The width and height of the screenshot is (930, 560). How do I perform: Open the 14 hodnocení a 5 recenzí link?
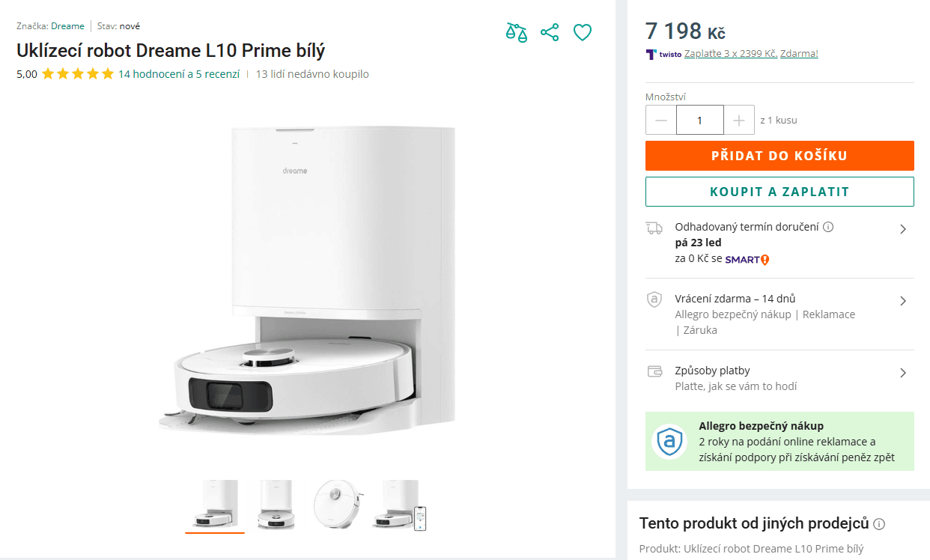tap(178, 74)
